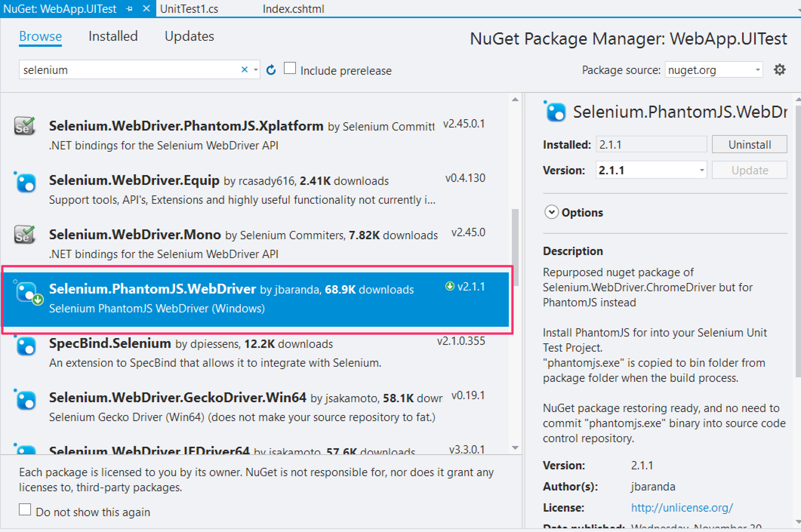Open the unlicense.org license link

coord(682,508)
